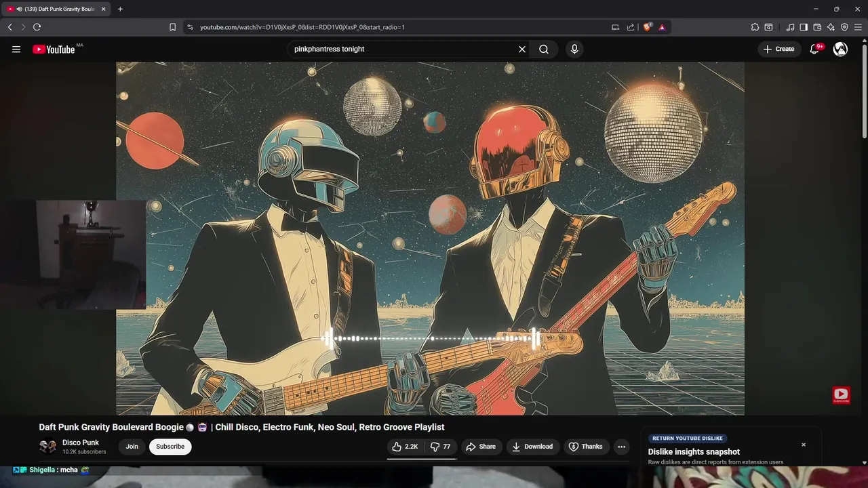868x488 pixels.
Task: Start voice search with the microphone
Action: (x=574, y=49)
